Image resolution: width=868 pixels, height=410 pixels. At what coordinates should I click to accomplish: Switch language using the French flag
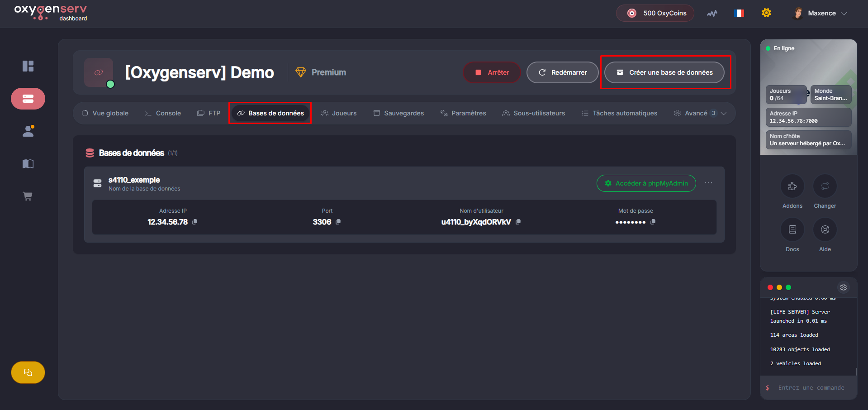tap(739, 13)
